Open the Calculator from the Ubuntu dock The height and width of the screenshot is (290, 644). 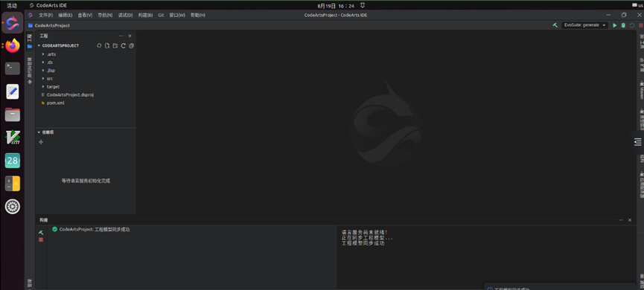pos(13,184)
